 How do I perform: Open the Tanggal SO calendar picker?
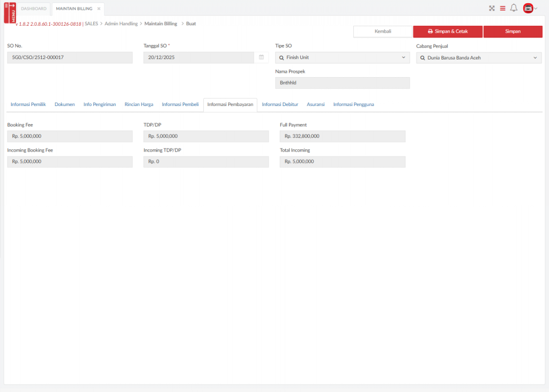(261, 57)
